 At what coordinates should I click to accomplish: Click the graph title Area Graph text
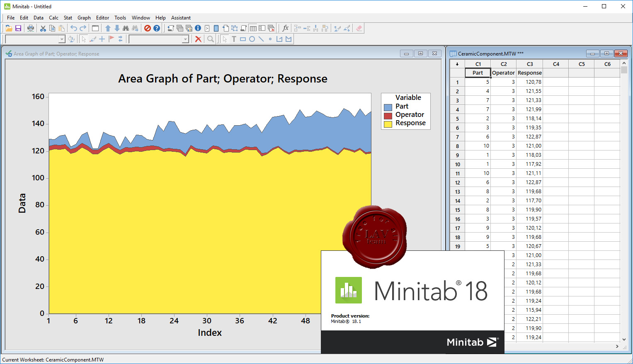coord(223,79)
